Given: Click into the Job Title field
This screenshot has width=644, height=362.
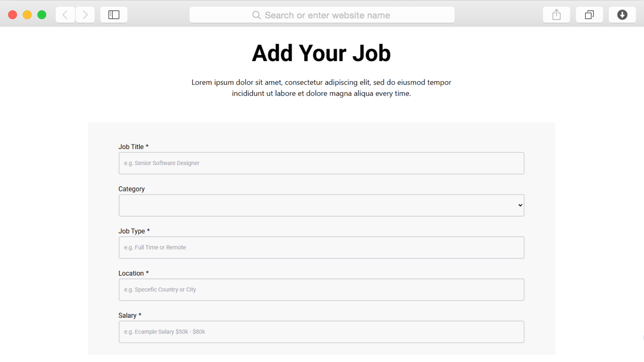Looking at the screenshot, I should point(321,163).
